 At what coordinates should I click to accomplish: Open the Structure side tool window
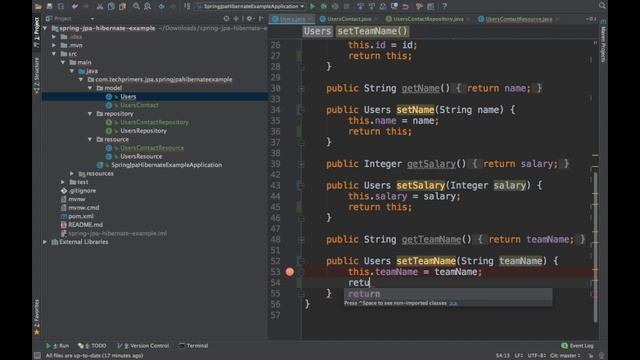coord(37,76)
